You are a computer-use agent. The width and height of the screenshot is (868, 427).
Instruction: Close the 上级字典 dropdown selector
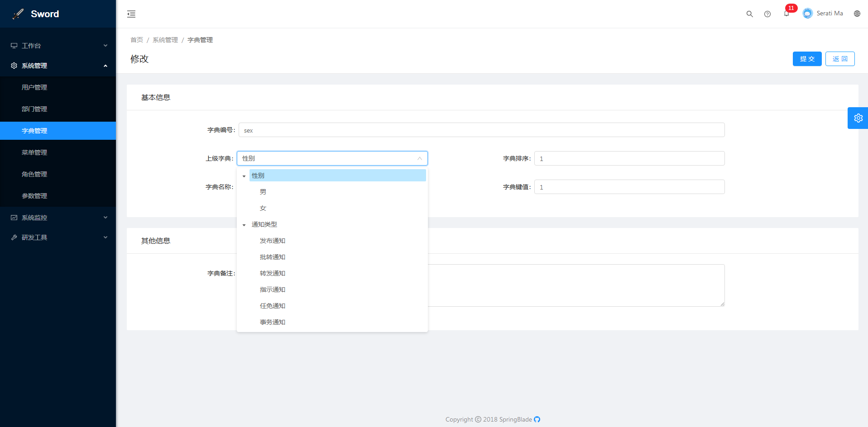coord(419,158)
